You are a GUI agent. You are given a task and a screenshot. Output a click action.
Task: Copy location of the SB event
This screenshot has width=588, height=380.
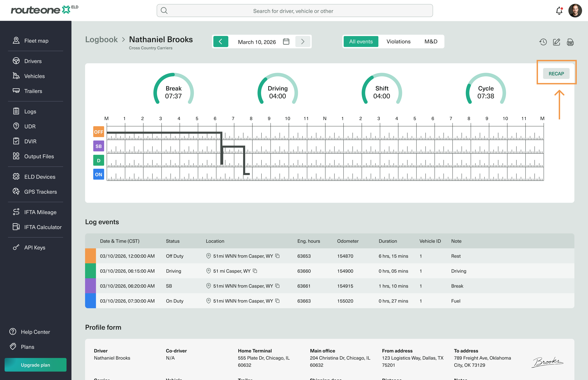[277, 286]
